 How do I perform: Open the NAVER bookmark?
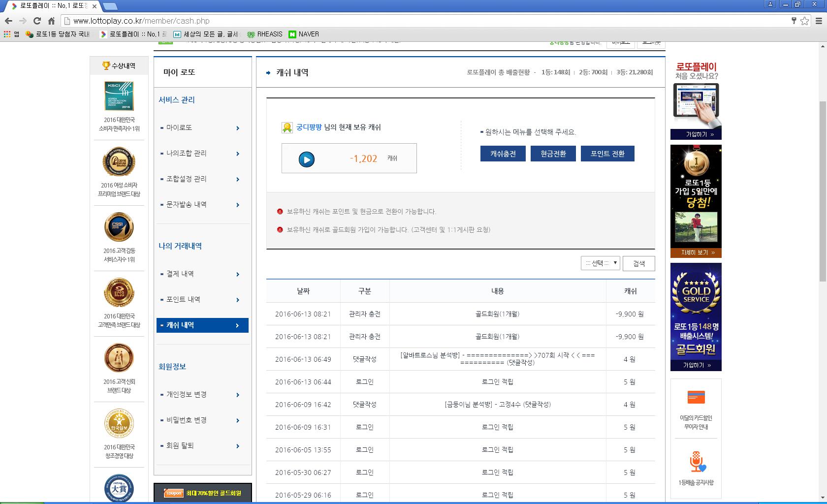tap(304, 34)
